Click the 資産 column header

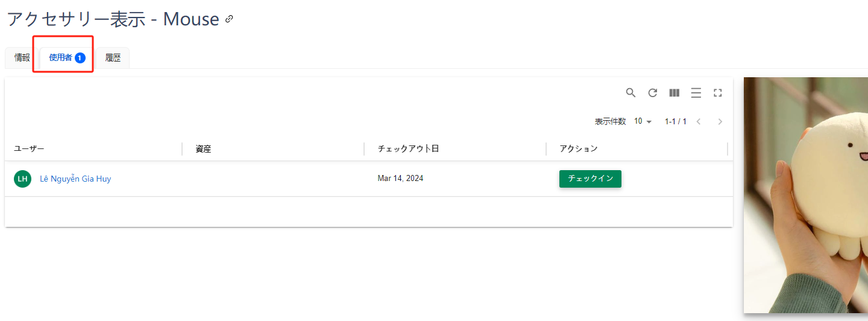(x=203, y=148)
